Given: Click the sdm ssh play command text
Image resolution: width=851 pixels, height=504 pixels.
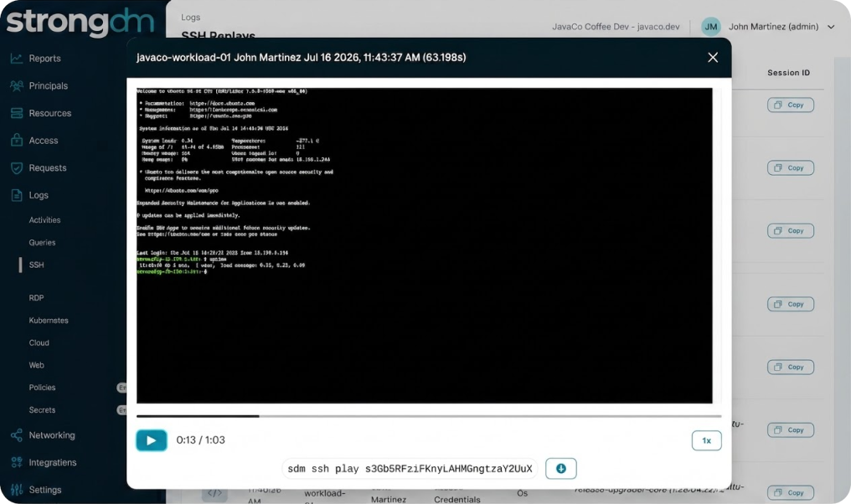Looking at the screenshot, I should [x=410, y=469].
